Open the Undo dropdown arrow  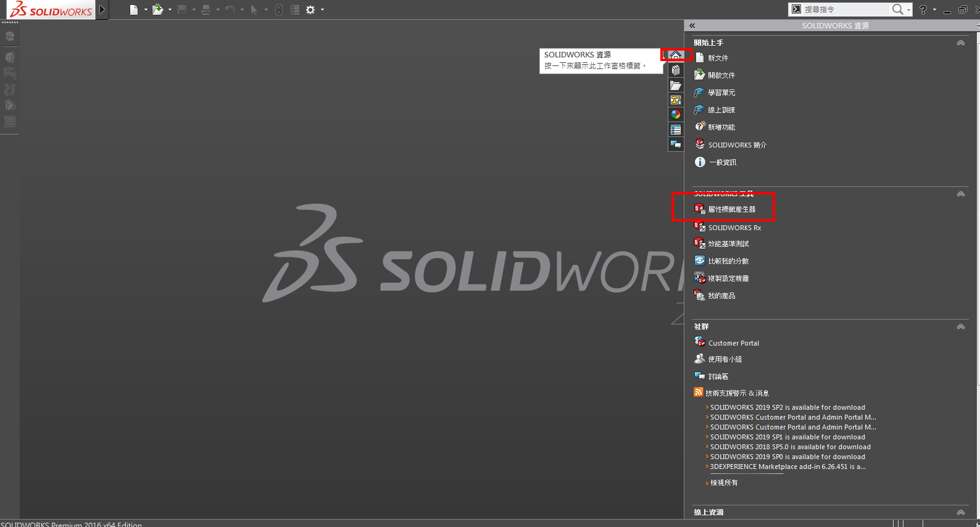click(242, 9)
